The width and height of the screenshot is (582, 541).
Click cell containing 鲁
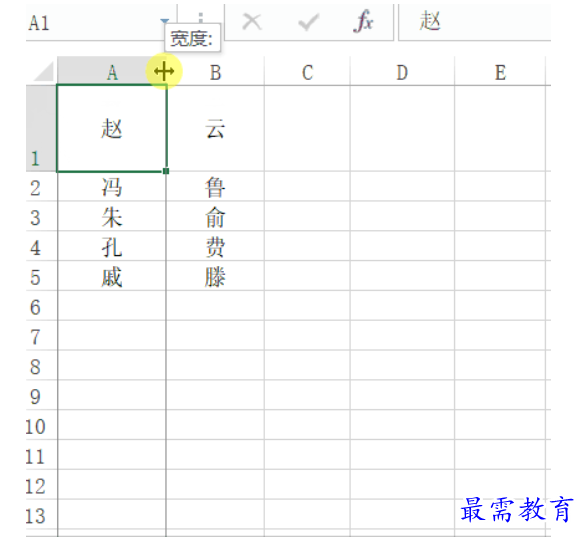(x=215, y=187)
